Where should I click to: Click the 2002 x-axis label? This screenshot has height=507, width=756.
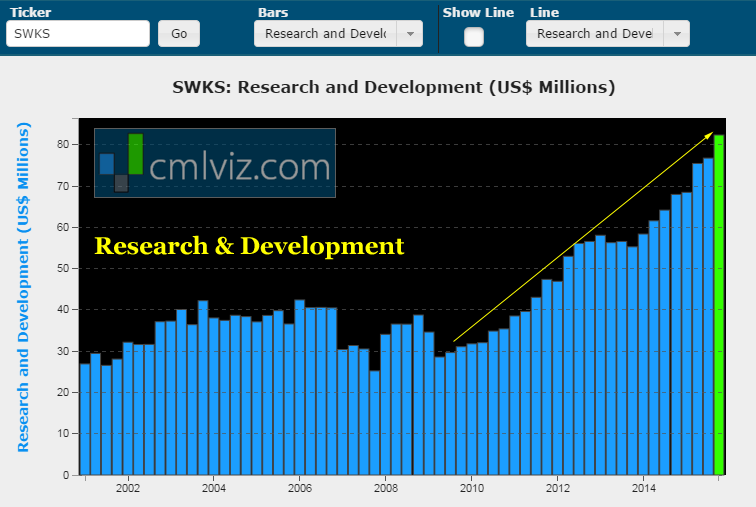128,488
